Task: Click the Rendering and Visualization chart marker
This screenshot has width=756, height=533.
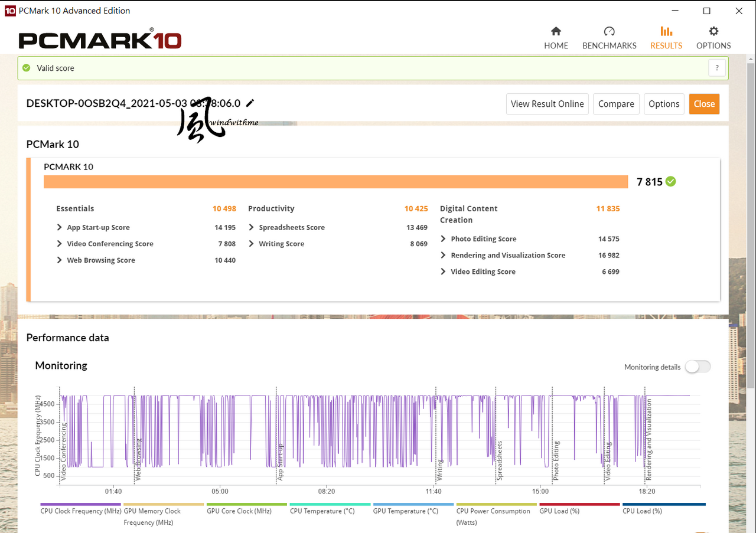Action: (649, 439)
